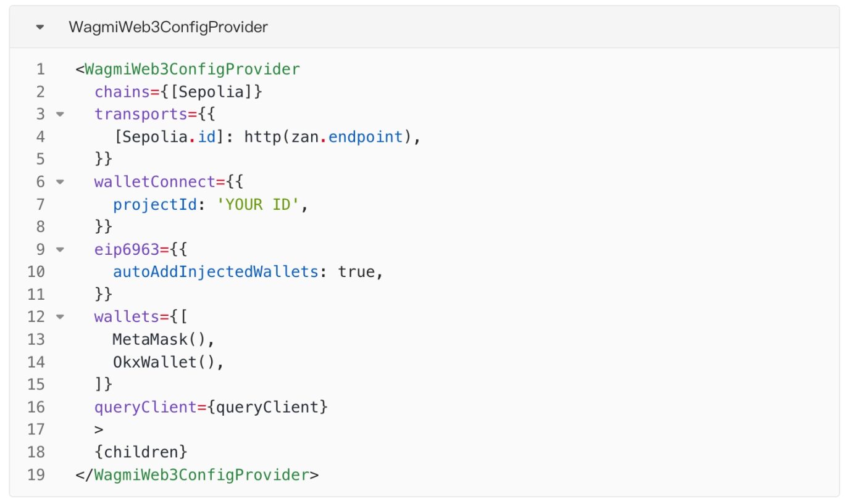Fold the walletConnect block at line 6

(60, 182)
